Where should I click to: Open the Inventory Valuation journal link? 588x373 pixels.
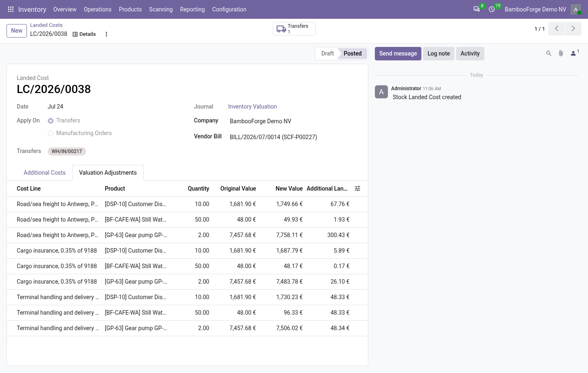pos(252,107)
